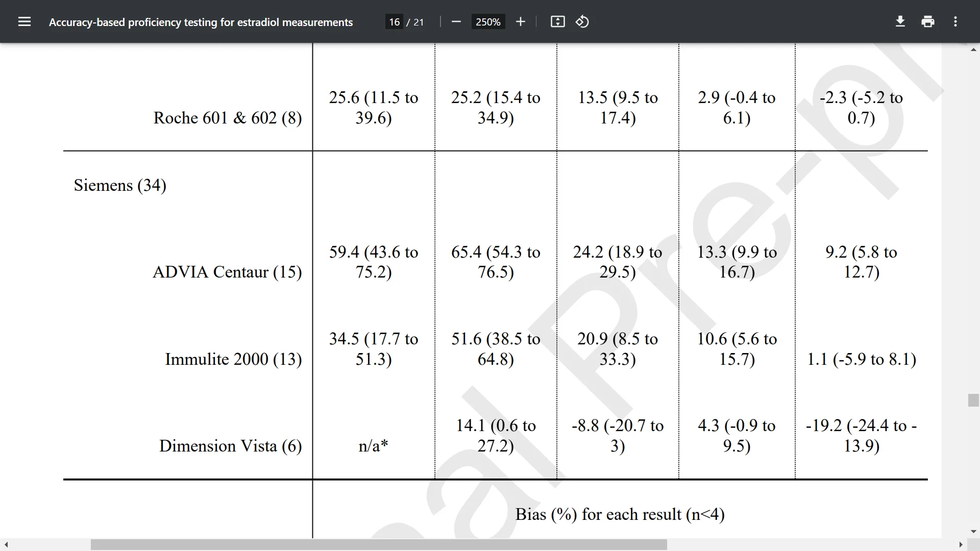Click the 'Dimension Vista (6)' row label

click(230, 446)
